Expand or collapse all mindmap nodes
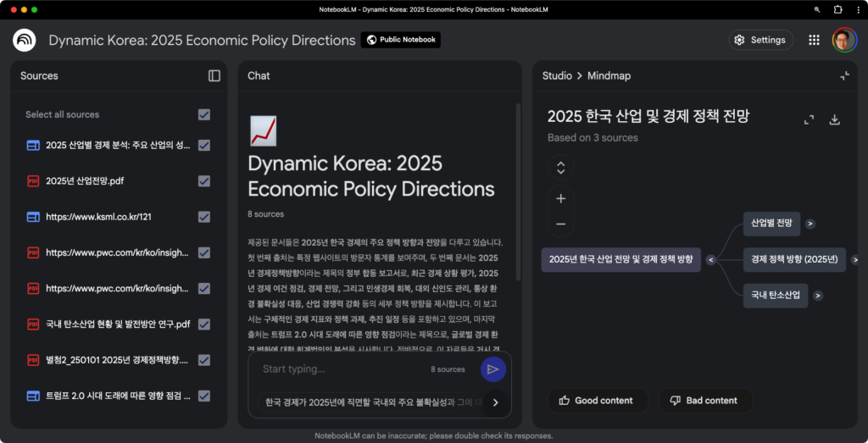 coord(561,168)
